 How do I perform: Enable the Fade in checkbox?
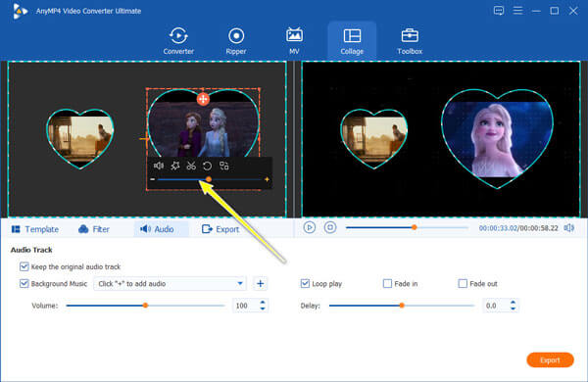click(x=387, y=283)
